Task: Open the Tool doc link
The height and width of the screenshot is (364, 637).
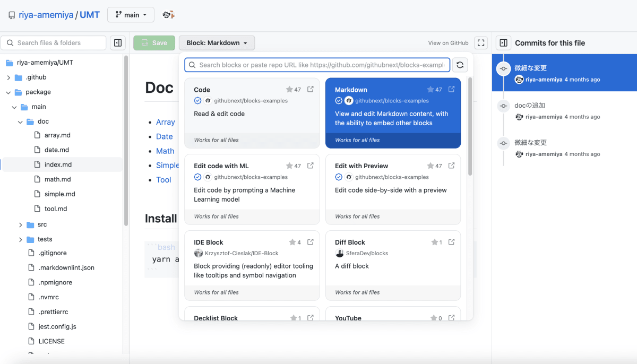Action: pos(163,180)
